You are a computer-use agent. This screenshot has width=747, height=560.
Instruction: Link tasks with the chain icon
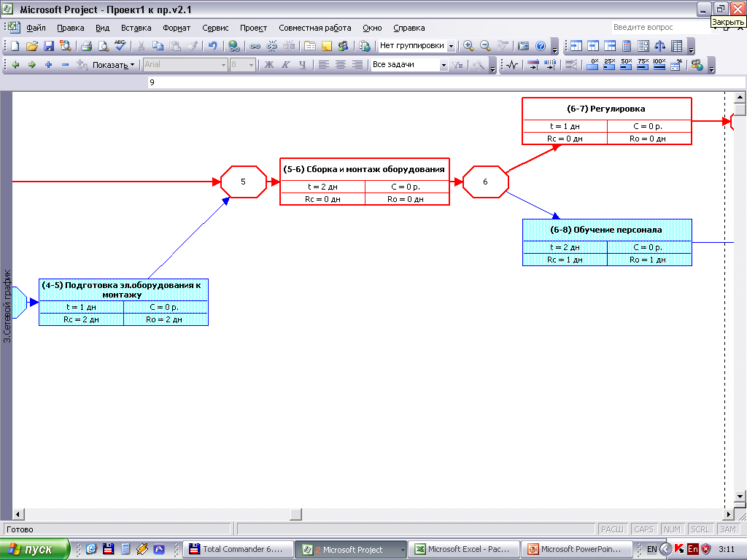tap(255, 46)
